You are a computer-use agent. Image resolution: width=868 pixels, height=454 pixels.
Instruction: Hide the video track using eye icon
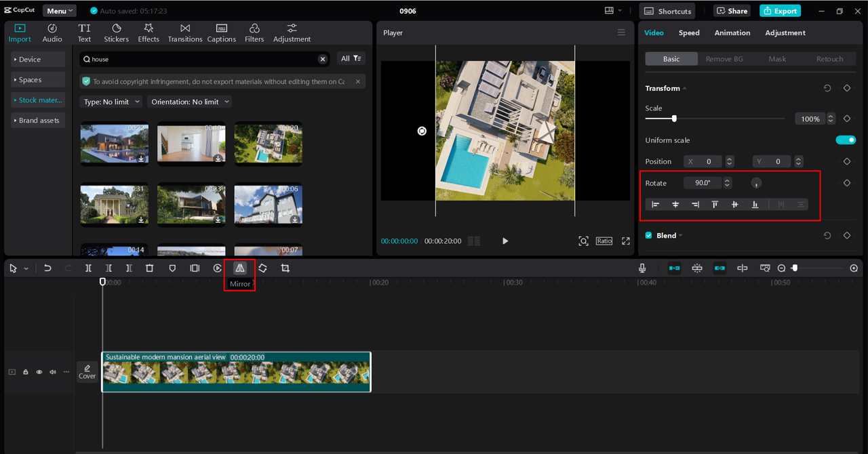39,372
